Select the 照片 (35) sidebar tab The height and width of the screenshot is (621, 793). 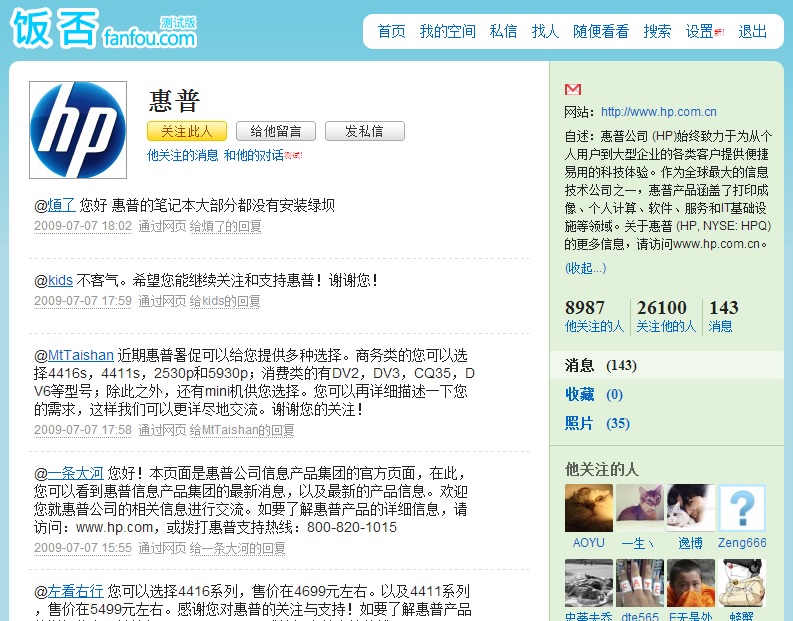[x=597, y=423]
